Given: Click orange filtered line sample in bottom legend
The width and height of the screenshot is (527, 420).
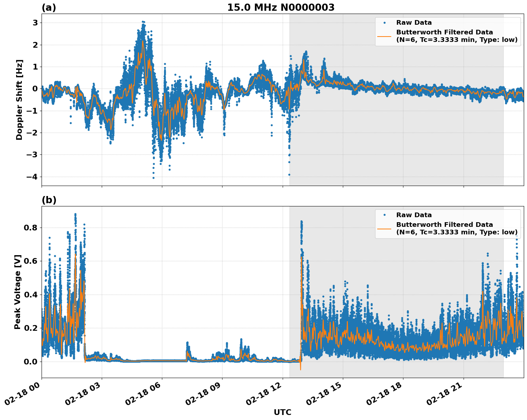Looking at the screenshot, I should click(x=384, y=229).
